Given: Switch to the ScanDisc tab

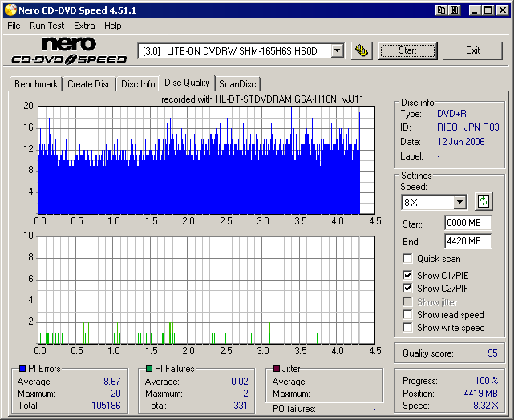Looking at the screenshot, I should tap(238, 83).
